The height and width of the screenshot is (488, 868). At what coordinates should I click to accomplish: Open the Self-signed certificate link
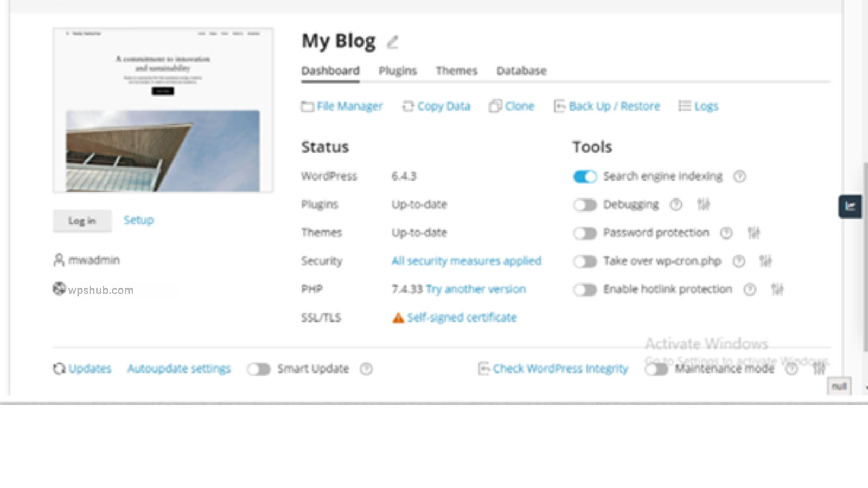[x=462, y=318]
